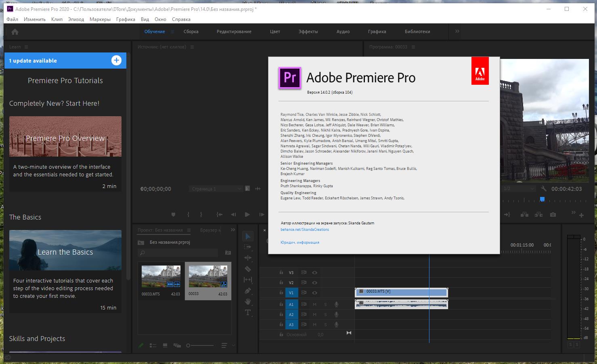The width and height of the screenshot is (597, 364).
Task: Switch Project panel to freeform view
Action: pyautogui.click(x=177, y=345)
